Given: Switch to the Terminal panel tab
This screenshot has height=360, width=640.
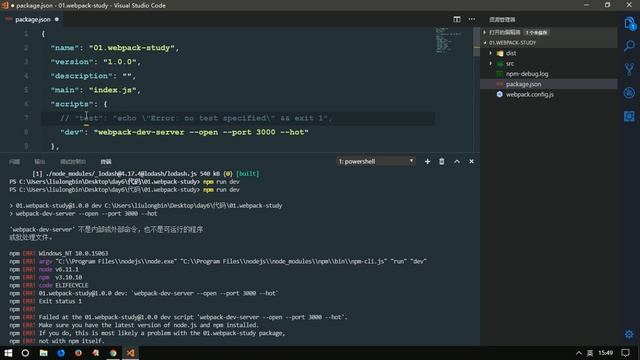Looking at the screenshot, I should 106,162.
